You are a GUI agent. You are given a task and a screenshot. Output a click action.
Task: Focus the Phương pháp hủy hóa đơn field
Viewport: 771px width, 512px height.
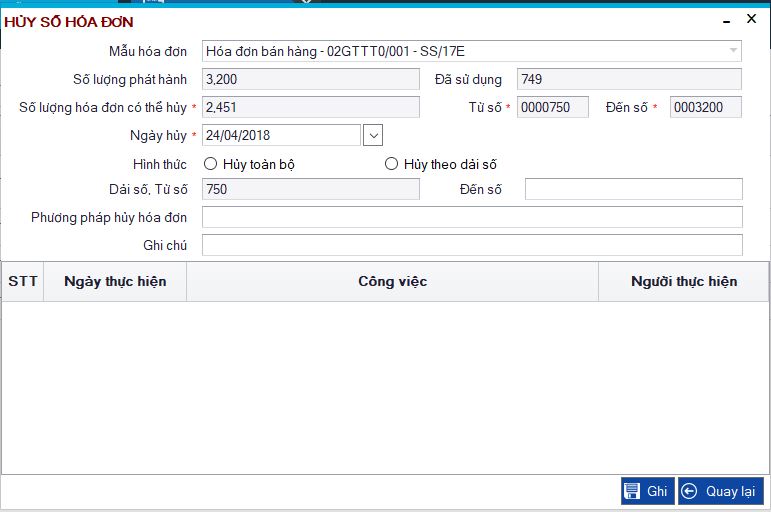tap(471, 218)
